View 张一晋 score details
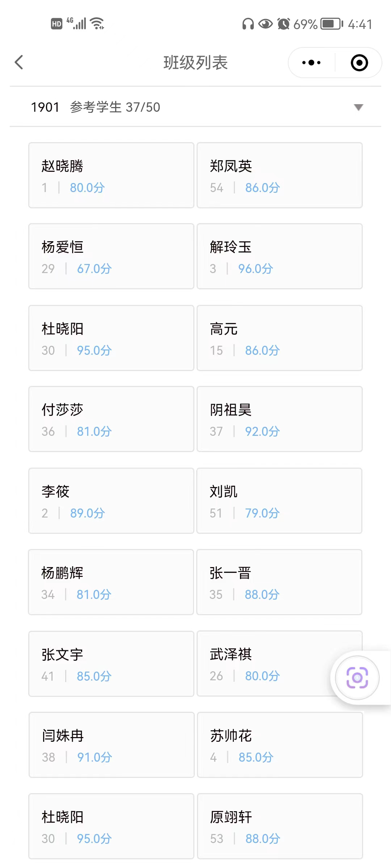The width and height of the screenshot is (391, 868). 279,582
